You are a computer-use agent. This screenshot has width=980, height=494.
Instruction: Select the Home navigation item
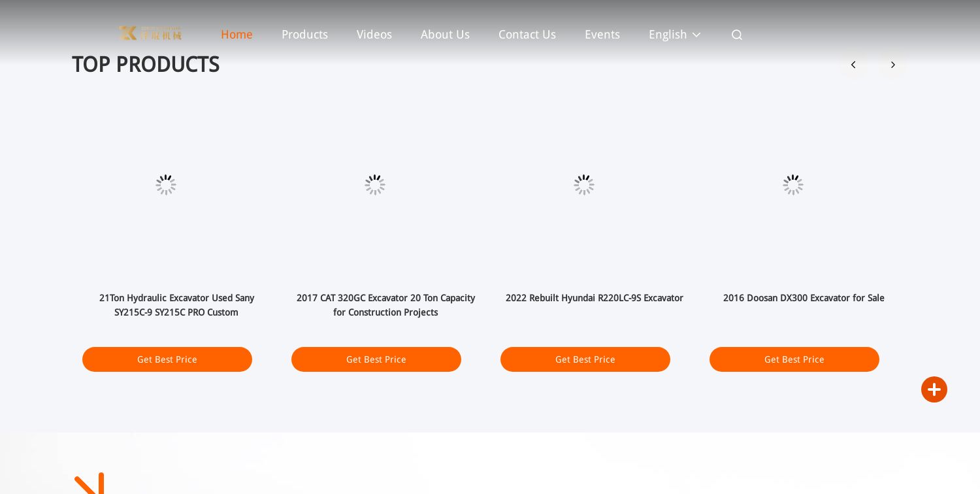[x=237, y=35]
